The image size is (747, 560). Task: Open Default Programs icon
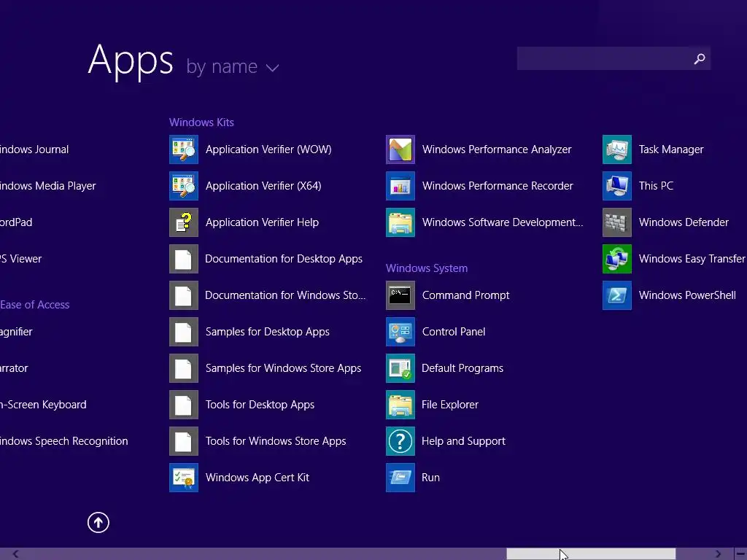(x=400, y=368)
